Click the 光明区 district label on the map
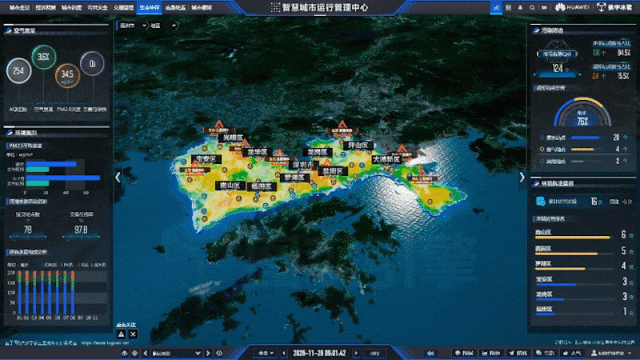Screen dimensions: 640x360 [x=233, y=138]
